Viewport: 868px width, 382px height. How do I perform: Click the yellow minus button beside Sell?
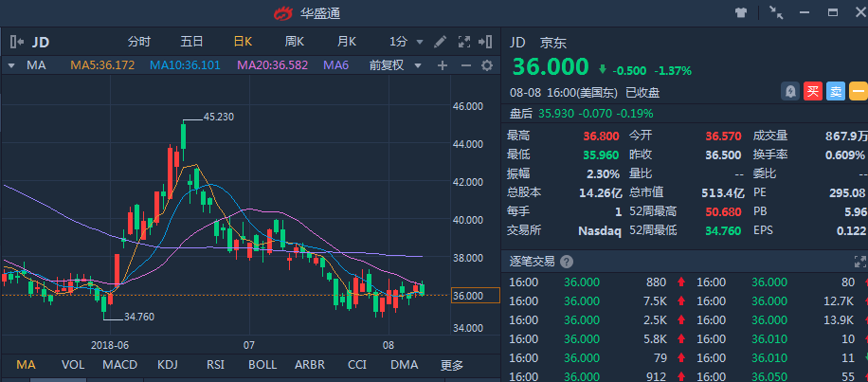pyautogui.click(x=859, y=91)
